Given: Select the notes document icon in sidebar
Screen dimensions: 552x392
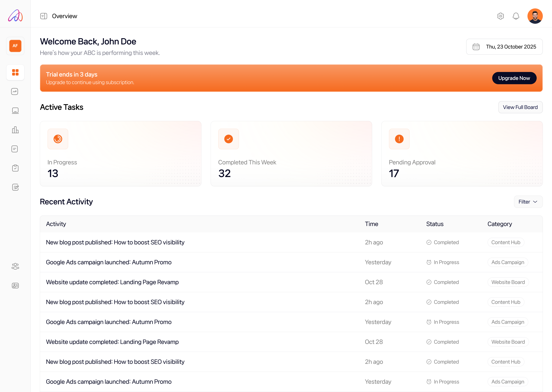Looking at the screenshot, I should click(15, 149).
